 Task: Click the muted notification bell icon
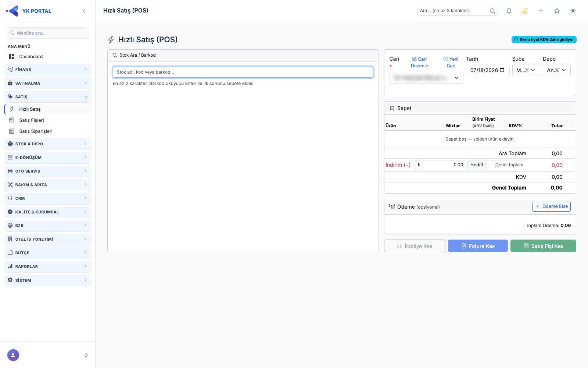click(x=525, y=11)
